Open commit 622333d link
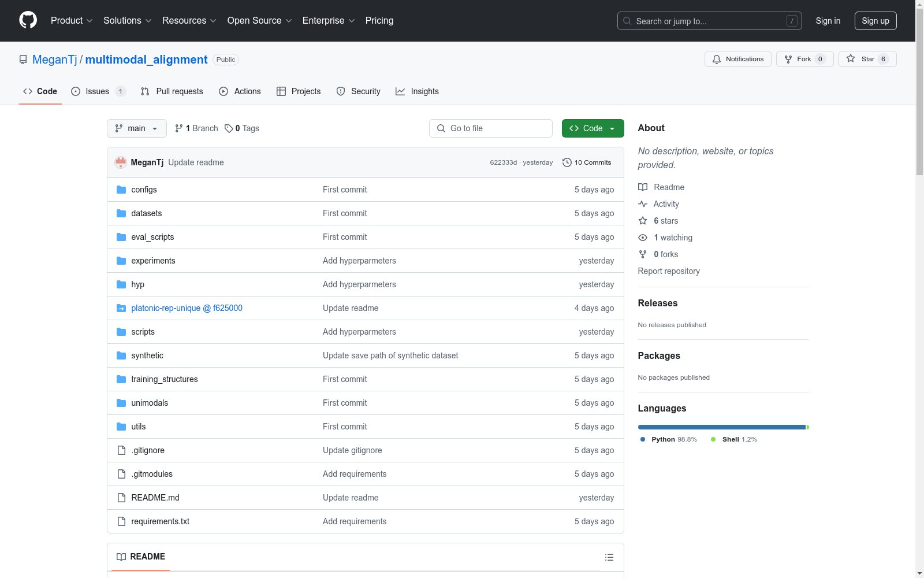The width and height of the screenshot is (924, 578). (504, 162)
